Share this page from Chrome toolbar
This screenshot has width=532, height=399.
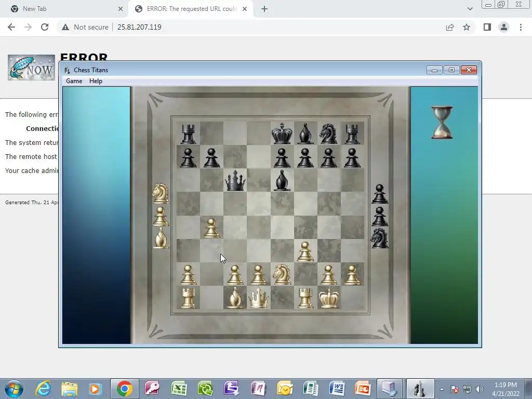[x=450, y=27]
